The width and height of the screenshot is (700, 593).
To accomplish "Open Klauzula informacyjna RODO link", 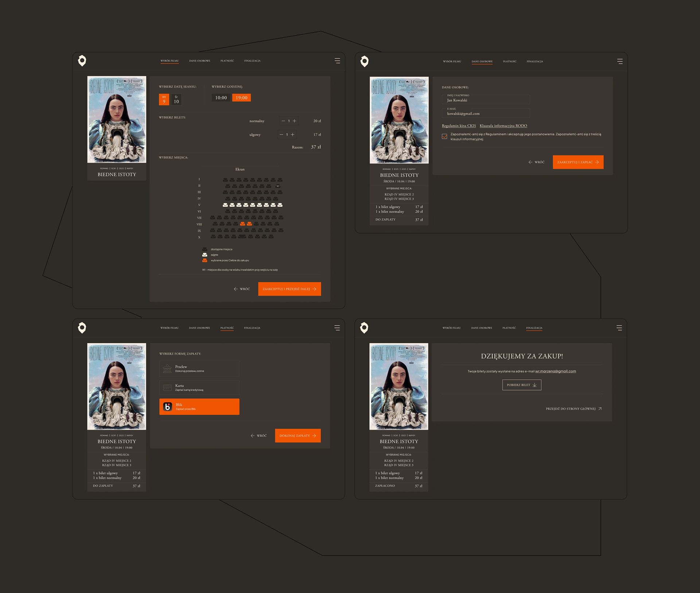I will tap(503, 126).
